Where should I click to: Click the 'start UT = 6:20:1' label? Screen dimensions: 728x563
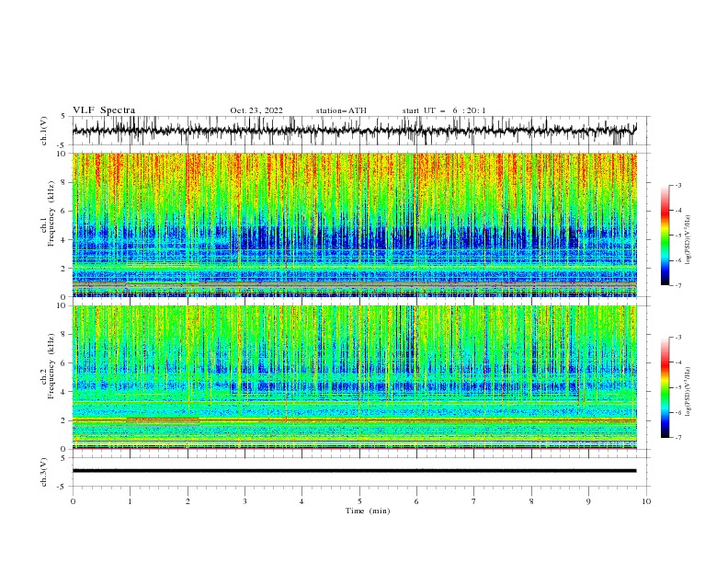pyautogui.click(x=444, y=110)
